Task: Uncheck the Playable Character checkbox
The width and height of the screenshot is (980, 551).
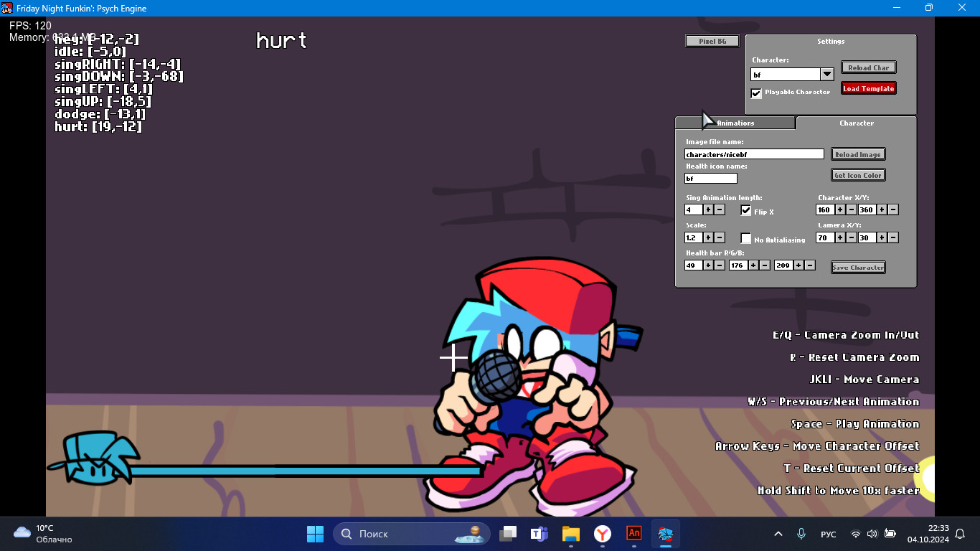Action: pos(756,93)
